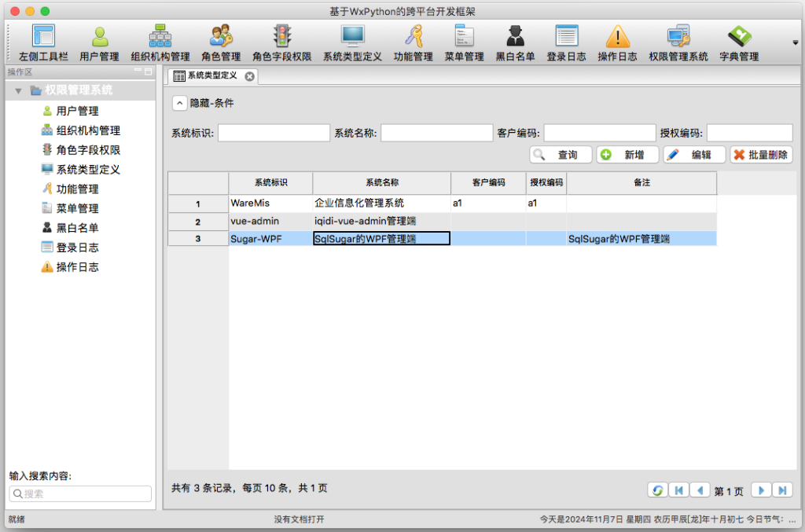
Task: Open 组织机构管理 toolbar icon
Action: click(x=160, y=42)
